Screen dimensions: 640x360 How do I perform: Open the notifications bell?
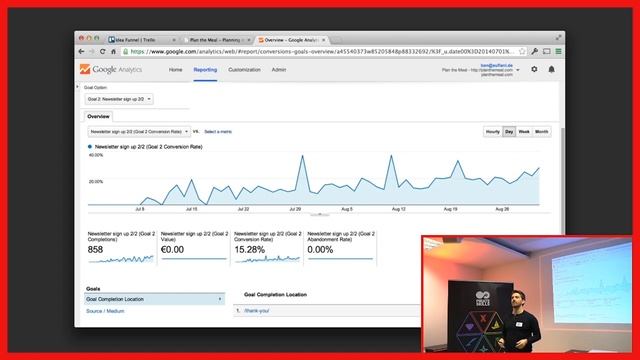(x=551, y=69)
